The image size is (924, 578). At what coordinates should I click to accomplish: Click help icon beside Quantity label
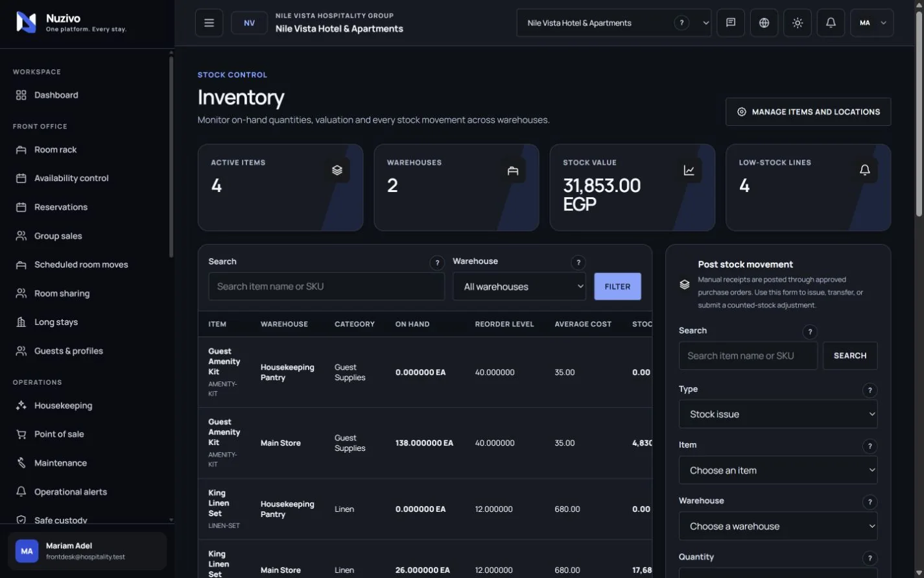click(870, 558)
